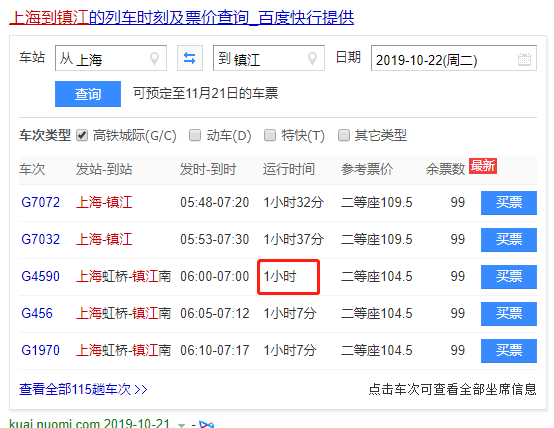Click location pin icon in 镇江 field

click(312, 59)
